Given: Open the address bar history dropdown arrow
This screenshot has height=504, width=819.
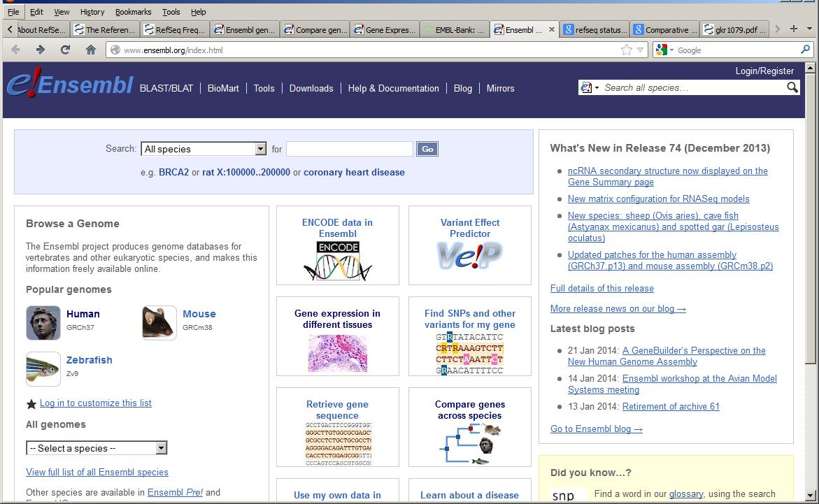Looking at the screenshot, I should (x=641, y=50).
